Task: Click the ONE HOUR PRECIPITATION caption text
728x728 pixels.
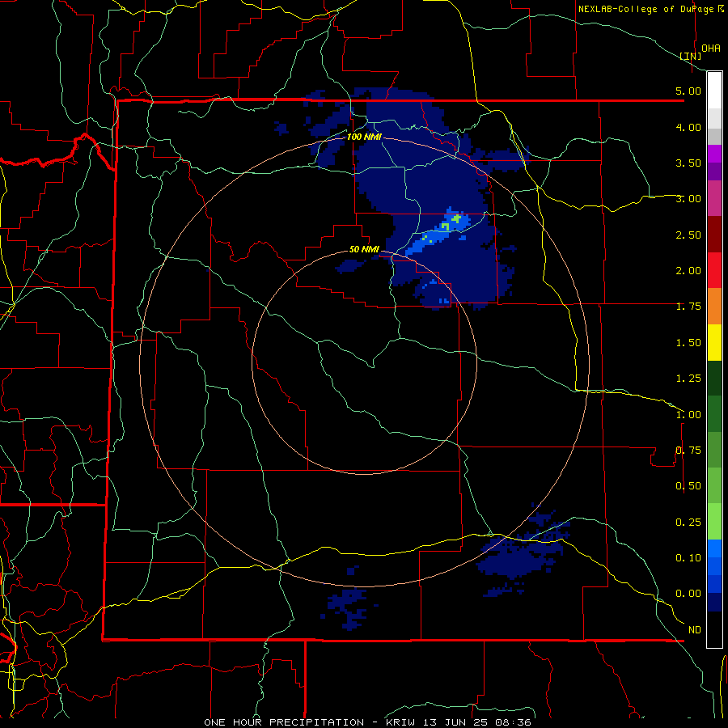Action: [284, 722]
